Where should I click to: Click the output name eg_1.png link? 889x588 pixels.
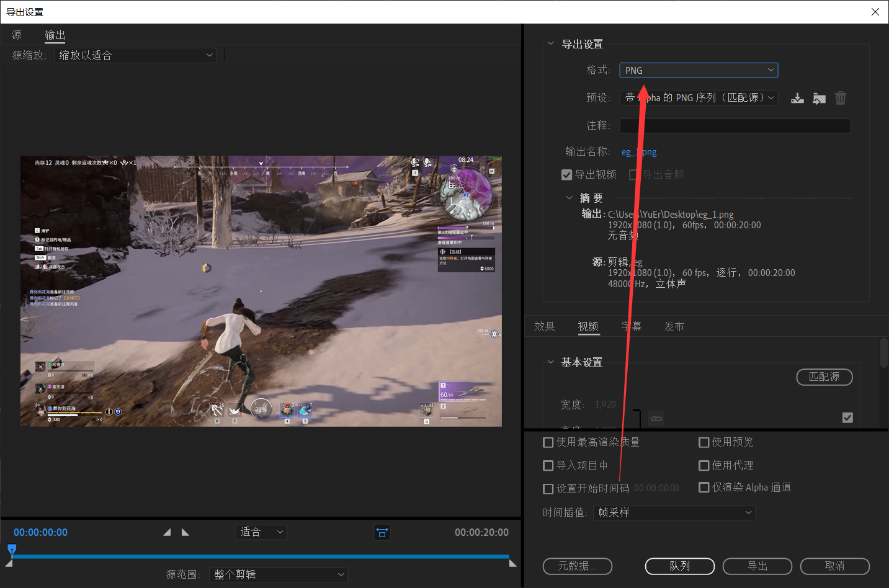(639, 152)
